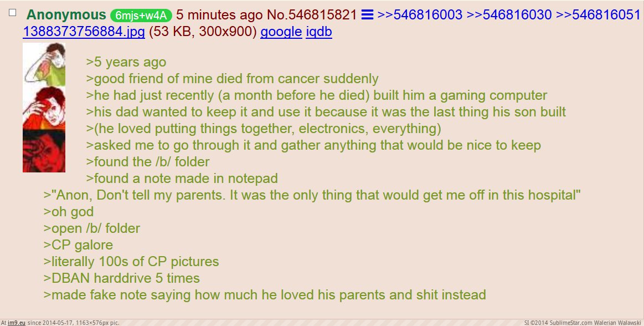Follow the im9.eu link in the footer
This screenshot has width=644, height=326.
[17, 323]
